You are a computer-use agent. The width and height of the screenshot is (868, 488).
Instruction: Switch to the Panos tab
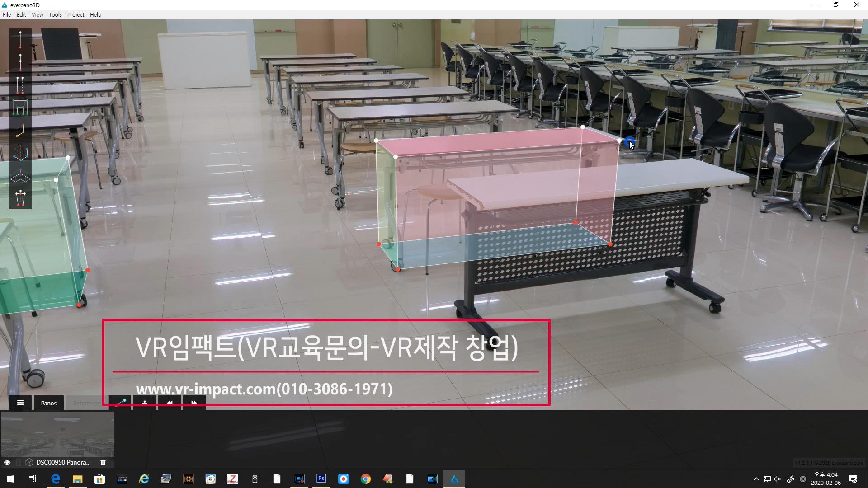[x=49, y=403]
